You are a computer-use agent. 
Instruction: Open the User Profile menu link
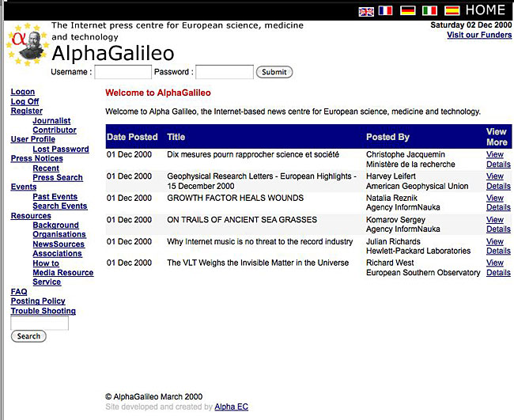click(32, 139)
